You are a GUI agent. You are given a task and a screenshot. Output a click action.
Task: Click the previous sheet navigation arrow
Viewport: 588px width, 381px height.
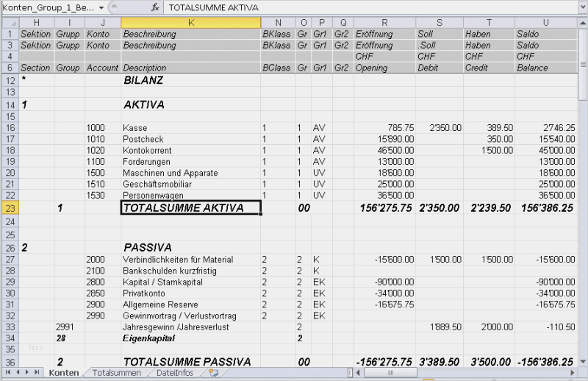point(18,373)
